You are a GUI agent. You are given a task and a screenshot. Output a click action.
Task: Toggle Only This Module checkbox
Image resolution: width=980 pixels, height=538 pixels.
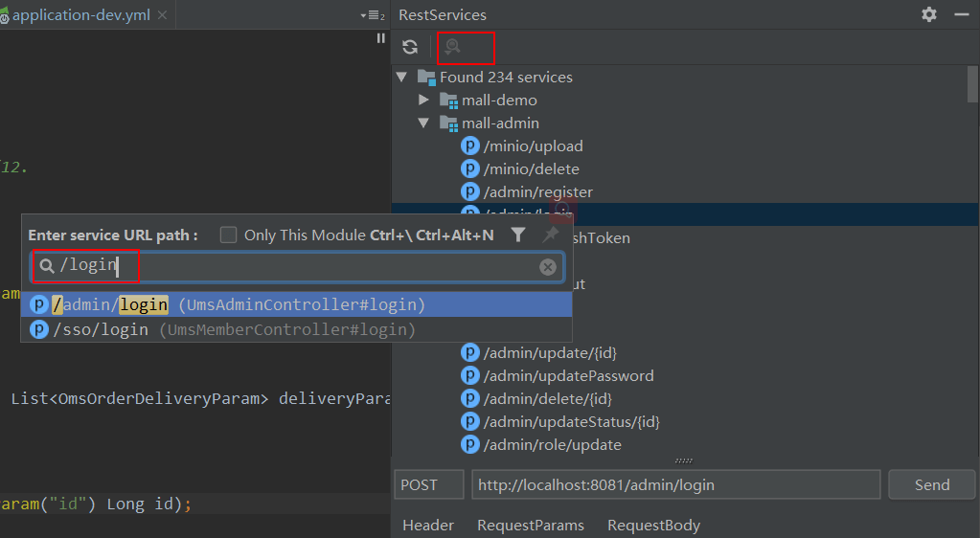228,235
